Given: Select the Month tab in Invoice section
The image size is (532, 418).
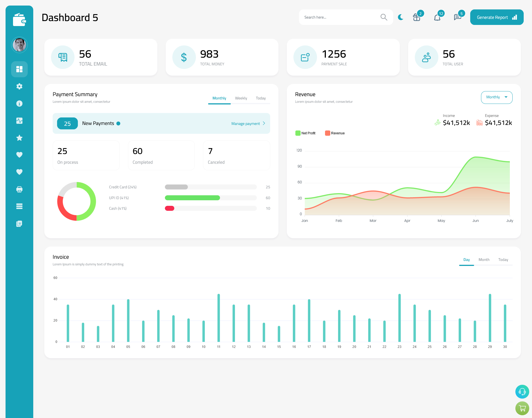Looking at the screenshot, I should (x=484, y=260).
